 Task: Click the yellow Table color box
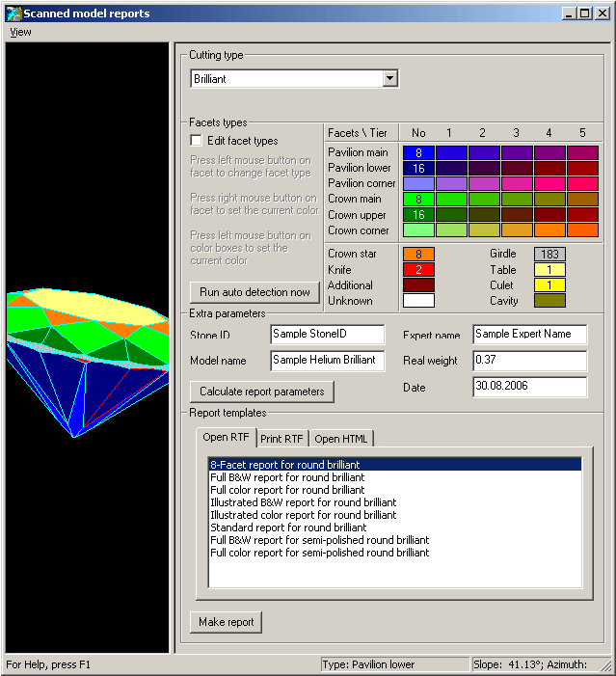pos(549,270)
